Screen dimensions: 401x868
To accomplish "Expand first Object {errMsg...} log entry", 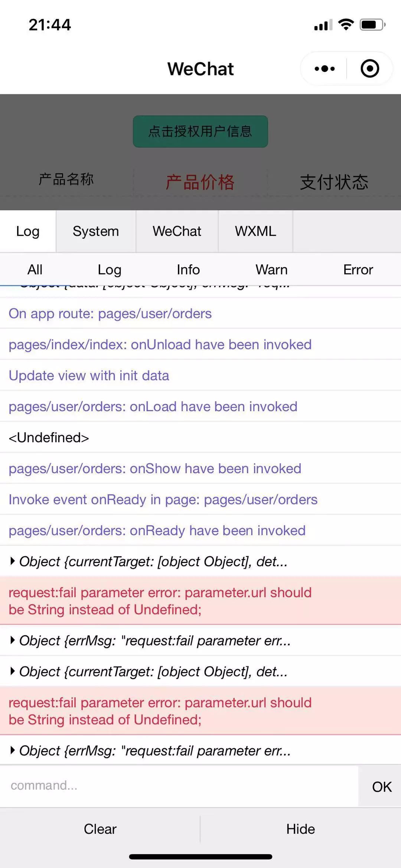I will (x=200, y=640).
